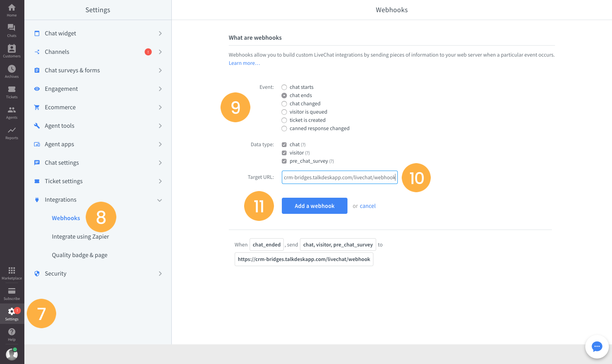The width and height of the screenshot is (612, 364).
Task: Click the Integrations plug icon
Action: (x=37, y=200)
